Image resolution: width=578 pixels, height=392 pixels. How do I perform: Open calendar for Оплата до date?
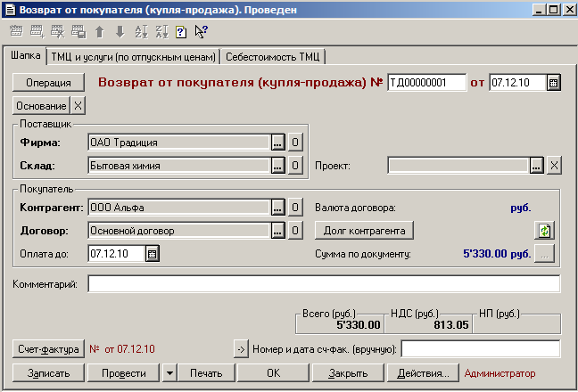coord(152,254)
